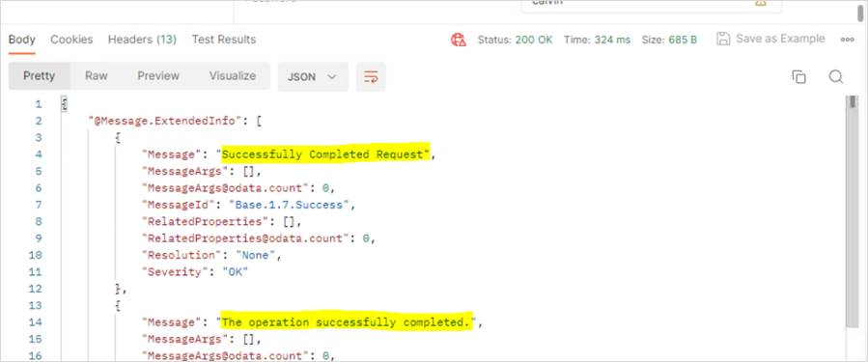Click "MessageArgs" key on line 5
This screenshot has height=362, width=868.
184,171
